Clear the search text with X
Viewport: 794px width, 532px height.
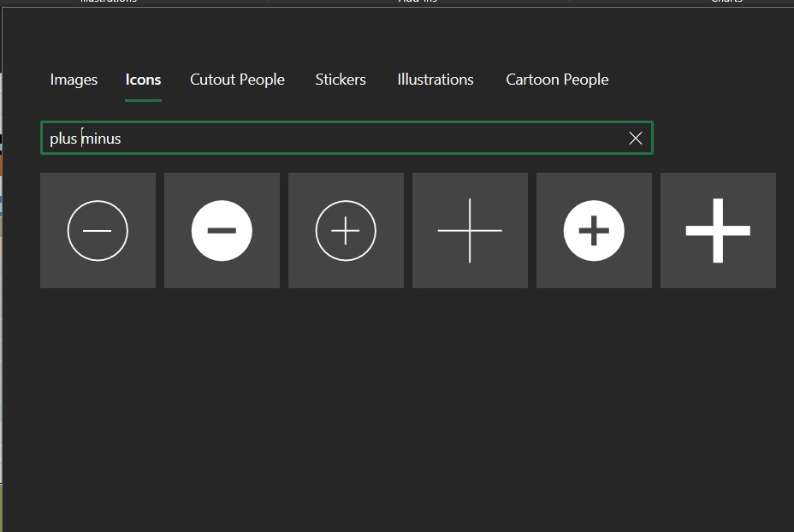click(635, 139)
